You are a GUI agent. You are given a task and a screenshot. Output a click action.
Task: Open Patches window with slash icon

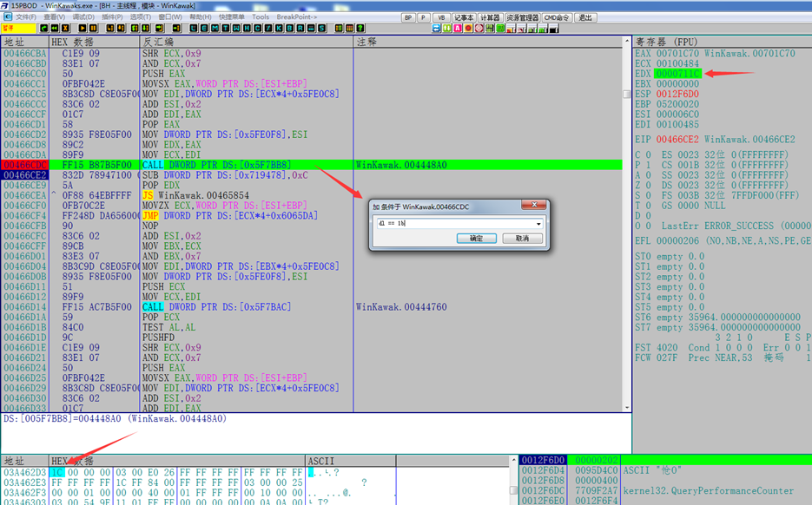(268, 28)
